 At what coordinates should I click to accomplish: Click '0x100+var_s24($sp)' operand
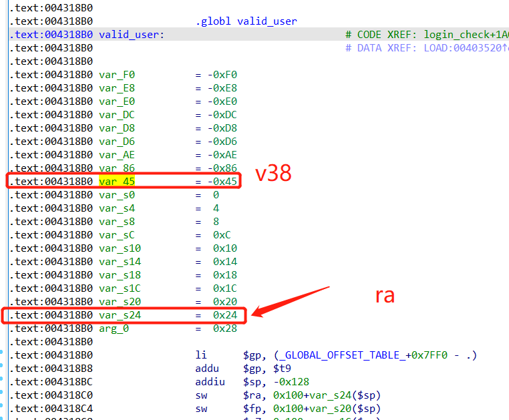327,395
